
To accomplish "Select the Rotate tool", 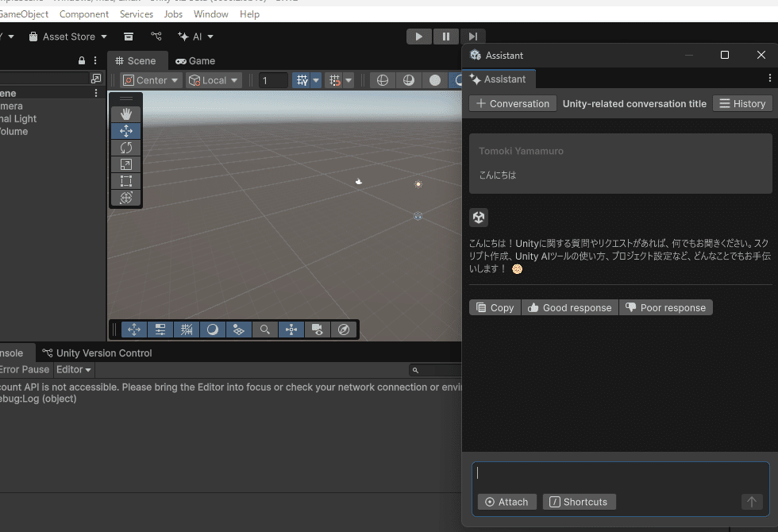I will coord(125,147).
